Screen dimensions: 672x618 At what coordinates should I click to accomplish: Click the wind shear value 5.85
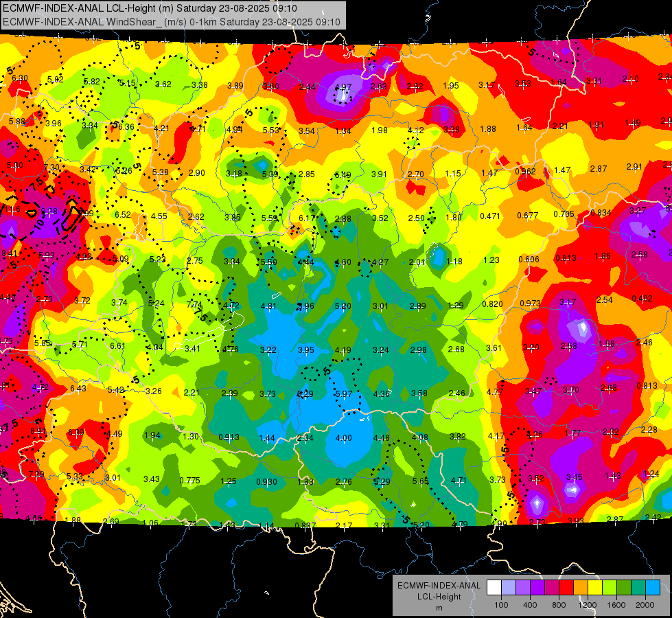(x=43, y=343)
